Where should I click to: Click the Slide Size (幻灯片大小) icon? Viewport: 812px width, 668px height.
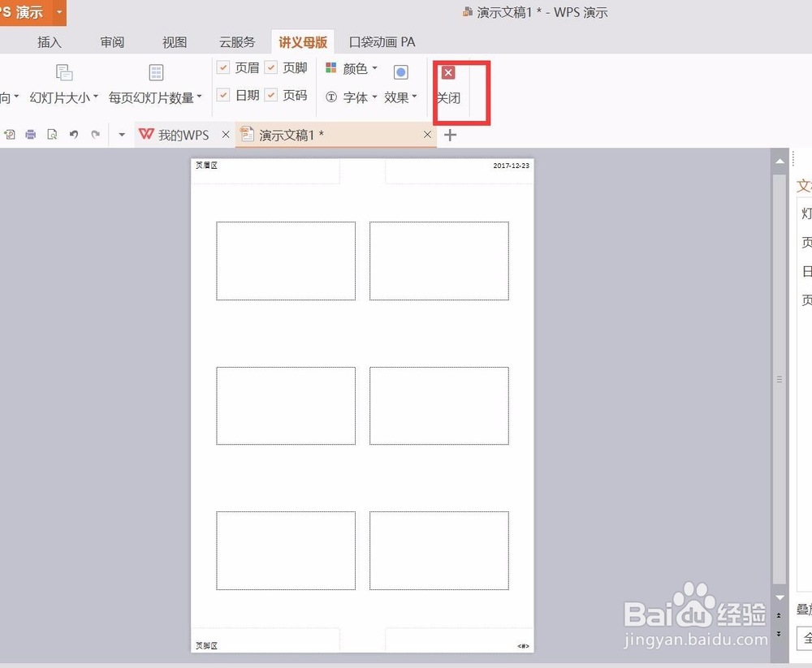tap(63, 72)
